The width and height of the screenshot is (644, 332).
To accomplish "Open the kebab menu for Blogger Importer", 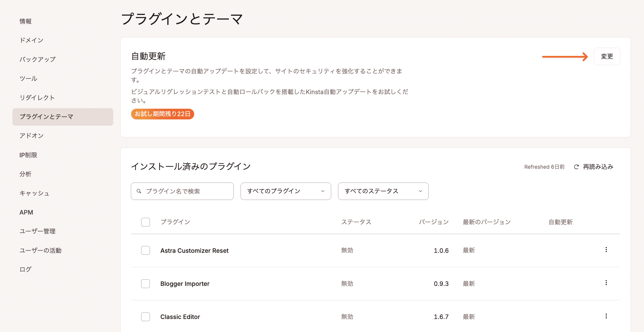I will pos(606,283).
